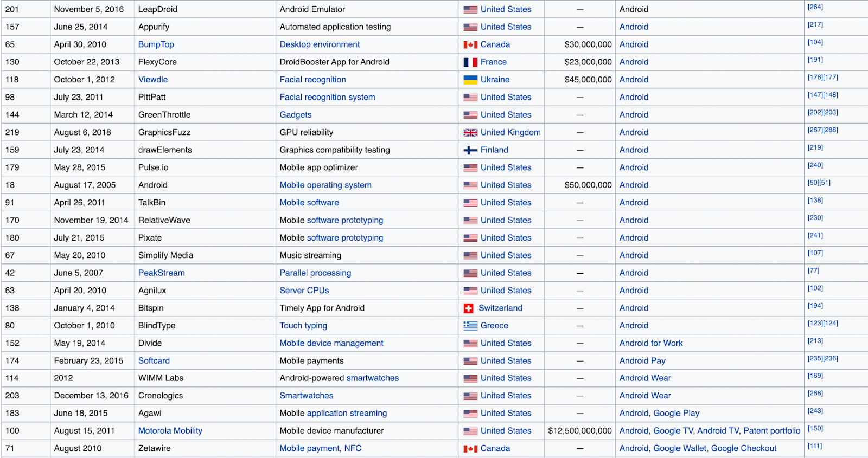Click the US flag in the LeapDroid row
The image size is (868, 458).
470,9
